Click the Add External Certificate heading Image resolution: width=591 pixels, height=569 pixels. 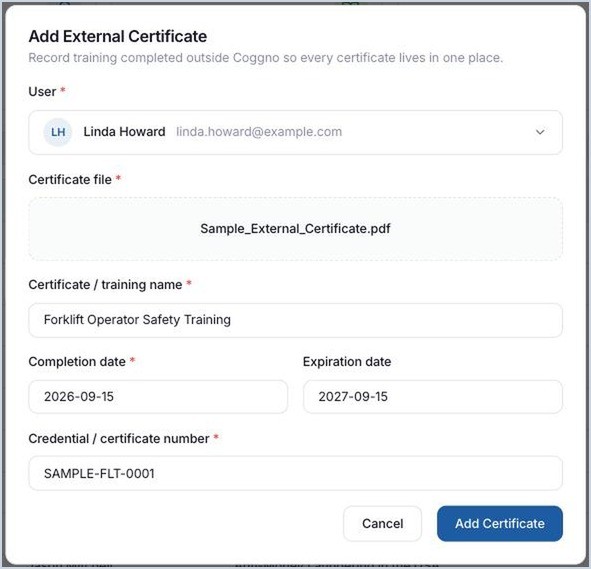(118, 37)
